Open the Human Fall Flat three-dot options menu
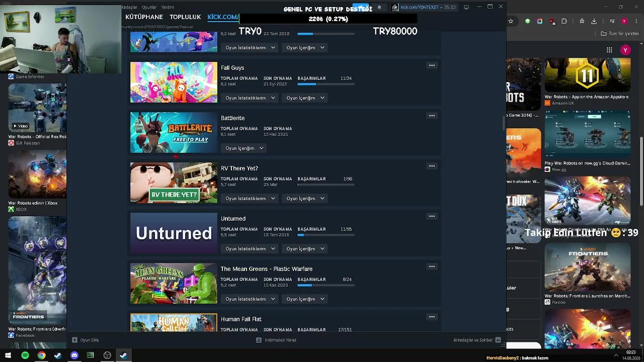The image size is (644, 362). (432, 317)
